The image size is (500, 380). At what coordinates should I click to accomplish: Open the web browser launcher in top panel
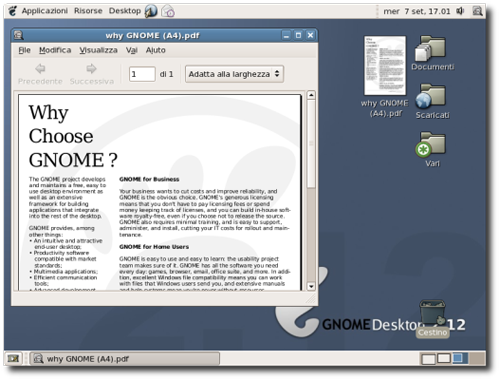coord(151,11)
